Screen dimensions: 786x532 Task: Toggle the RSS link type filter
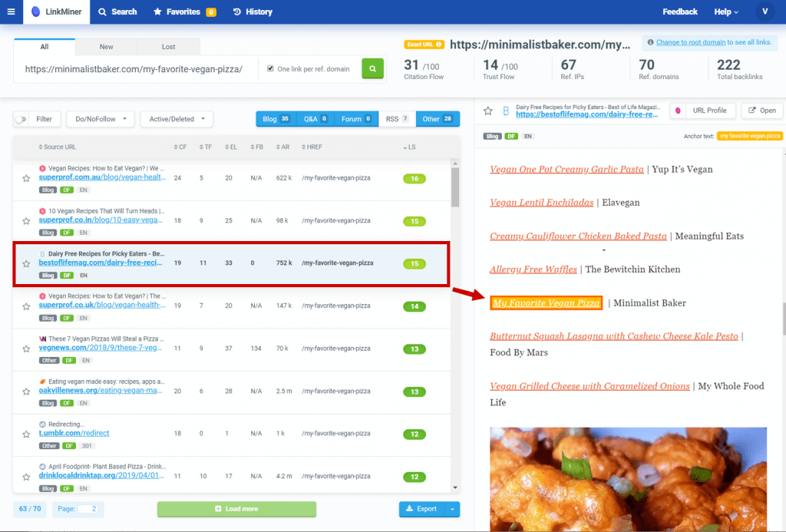[x=397, y=119]
